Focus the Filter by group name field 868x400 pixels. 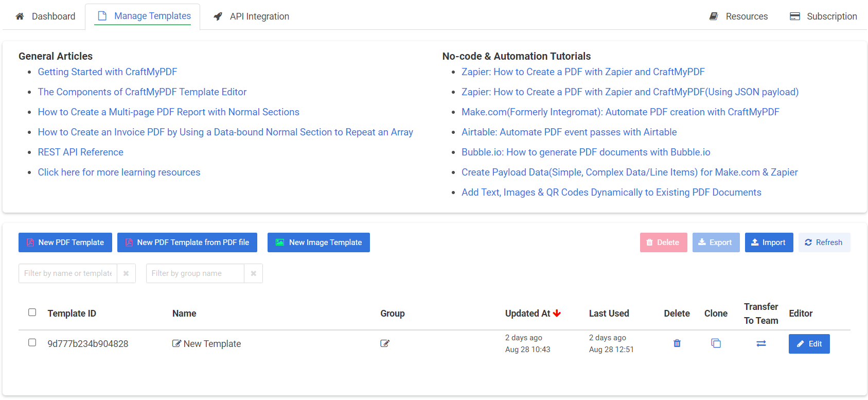[195, 273]
